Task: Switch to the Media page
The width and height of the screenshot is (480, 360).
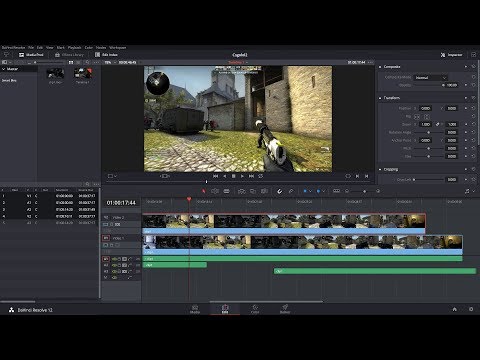Action: [x=195, y=309]
